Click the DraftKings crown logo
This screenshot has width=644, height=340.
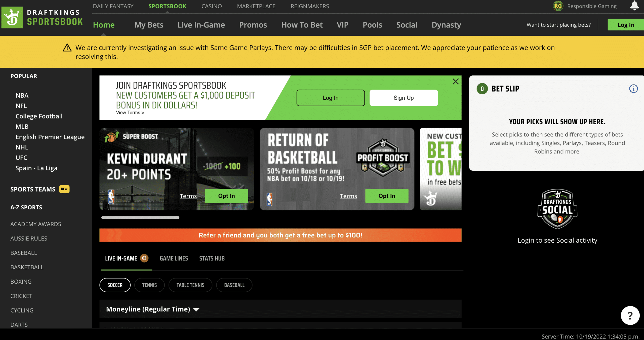pos(12,17)
